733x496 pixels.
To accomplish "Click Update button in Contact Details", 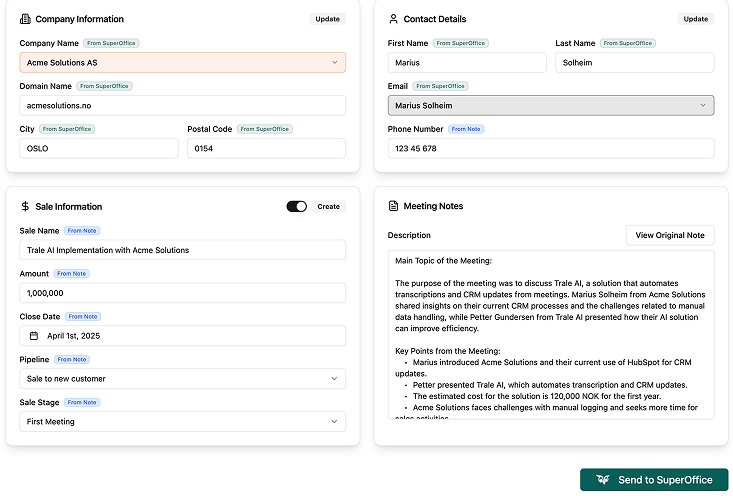I will tap(695, 19).
